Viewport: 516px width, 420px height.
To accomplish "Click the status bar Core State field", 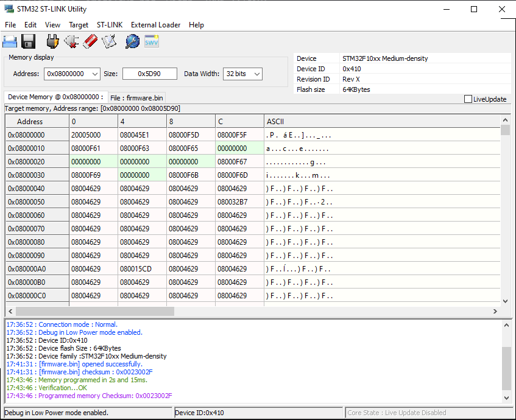I will pyautogui.click(x=429, y=413).
